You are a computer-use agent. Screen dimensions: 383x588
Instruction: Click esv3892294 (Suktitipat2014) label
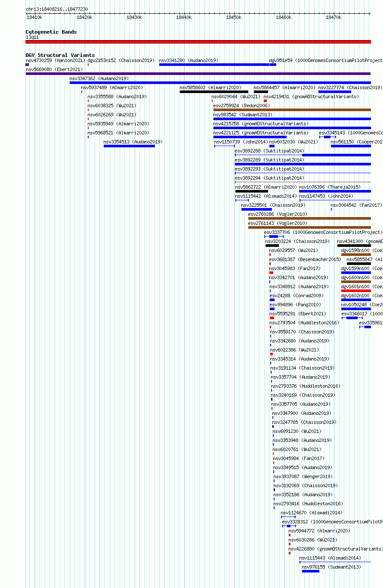coord(269,178)
